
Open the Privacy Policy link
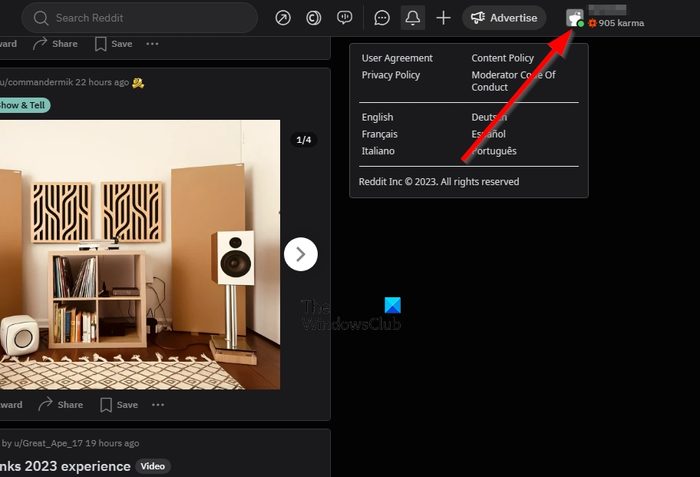pos(391,75)
